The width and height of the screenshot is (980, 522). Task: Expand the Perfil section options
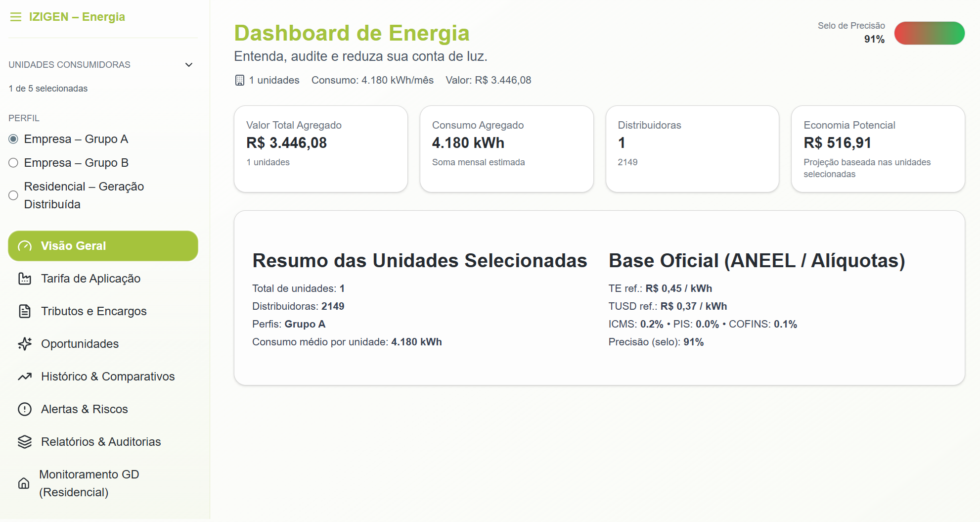pos(24,118)
